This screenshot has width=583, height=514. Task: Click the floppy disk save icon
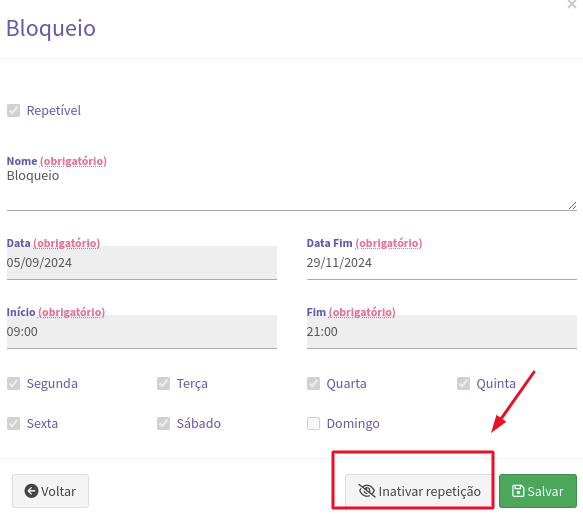click(x=518, y=491)
